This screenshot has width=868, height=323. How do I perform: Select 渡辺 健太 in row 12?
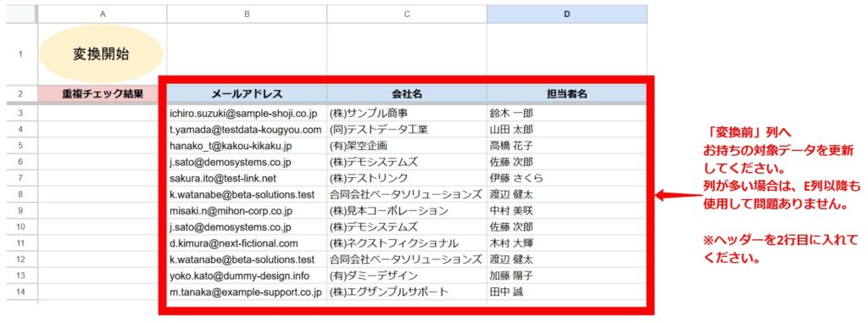(x=567, y=259)
